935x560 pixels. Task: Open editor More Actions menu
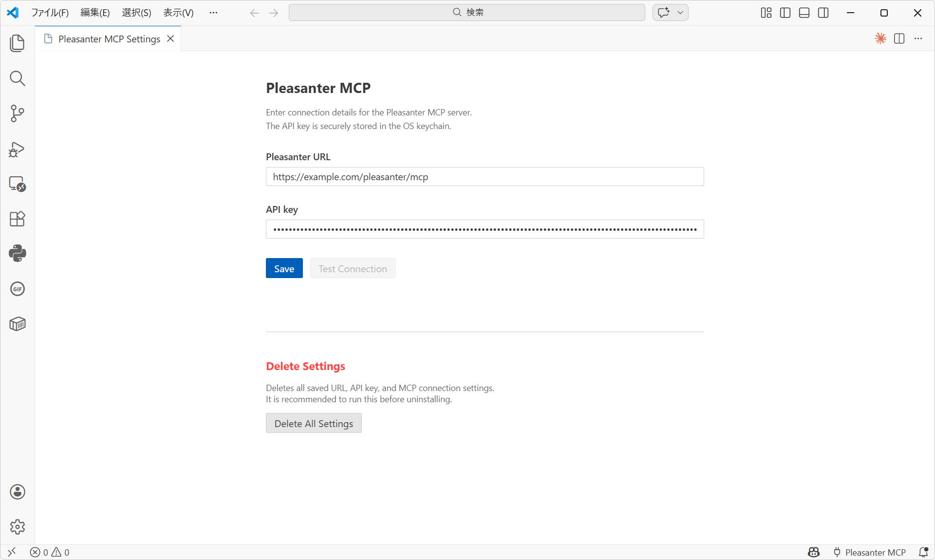tap(918, 38)
